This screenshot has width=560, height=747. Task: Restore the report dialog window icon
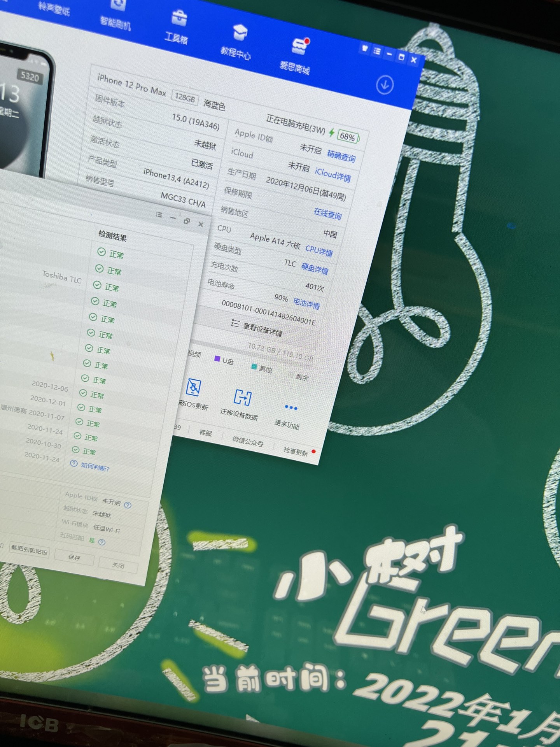pos(187,221)
